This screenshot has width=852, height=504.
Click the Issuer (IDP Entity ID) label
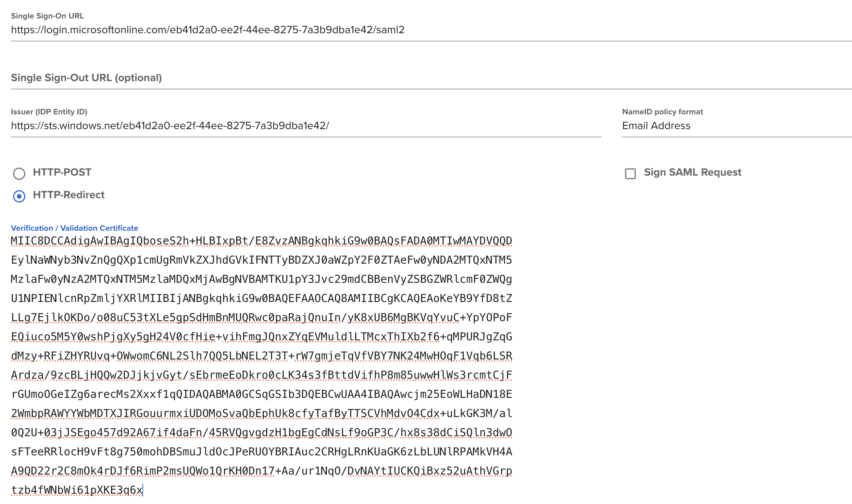point(49,112)
